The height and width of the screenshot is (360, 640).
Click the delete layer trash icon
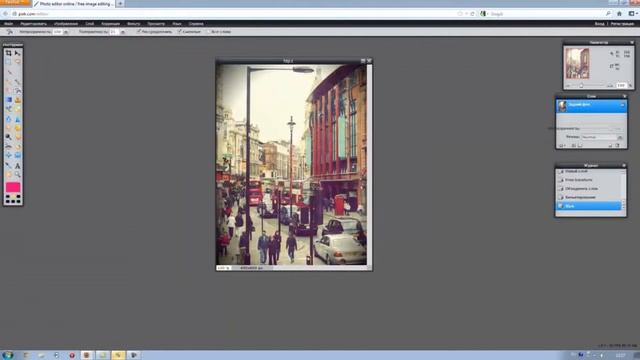coord(618,146)
